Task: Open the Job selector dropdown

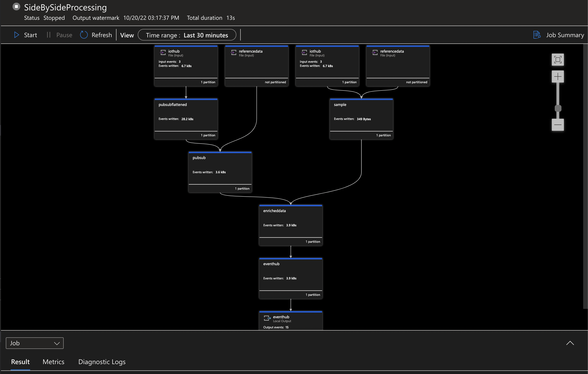Action: [35, 343]
